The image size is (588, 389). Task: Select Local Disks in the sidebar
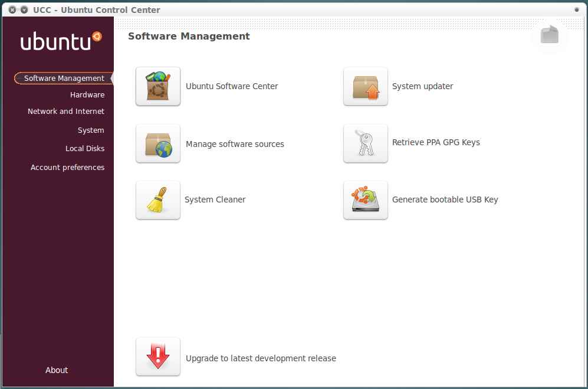point(85,148)
